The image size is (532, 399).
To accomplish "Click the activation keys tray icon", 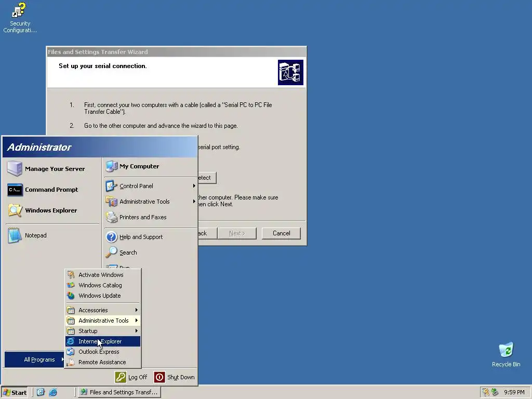I will click(x=486, y=392).
